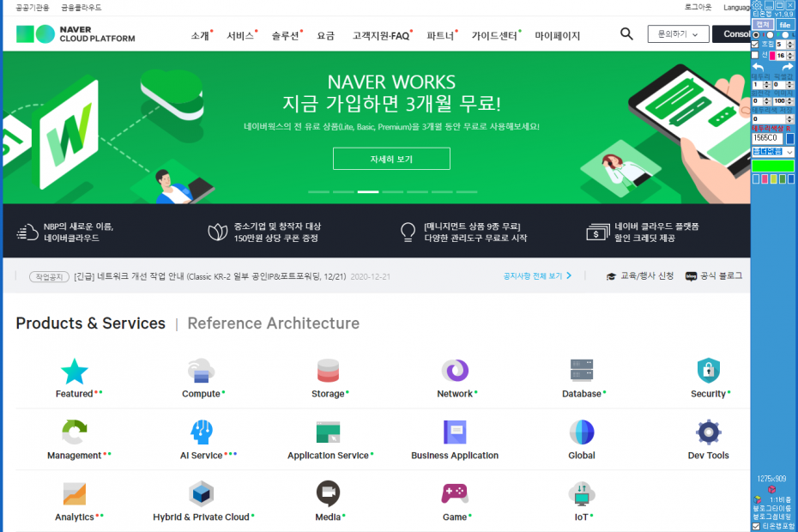Open the Storage category icon
Viewport: 798px width, 532px height.
328,372
